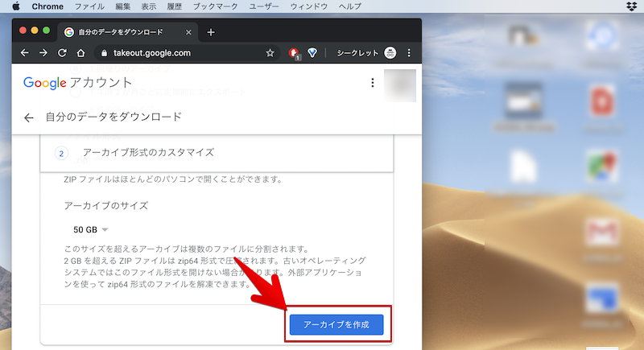This screenshot has height=350, width=644.
Task: Click the browser forward arrow
Action: click(43, 53)
